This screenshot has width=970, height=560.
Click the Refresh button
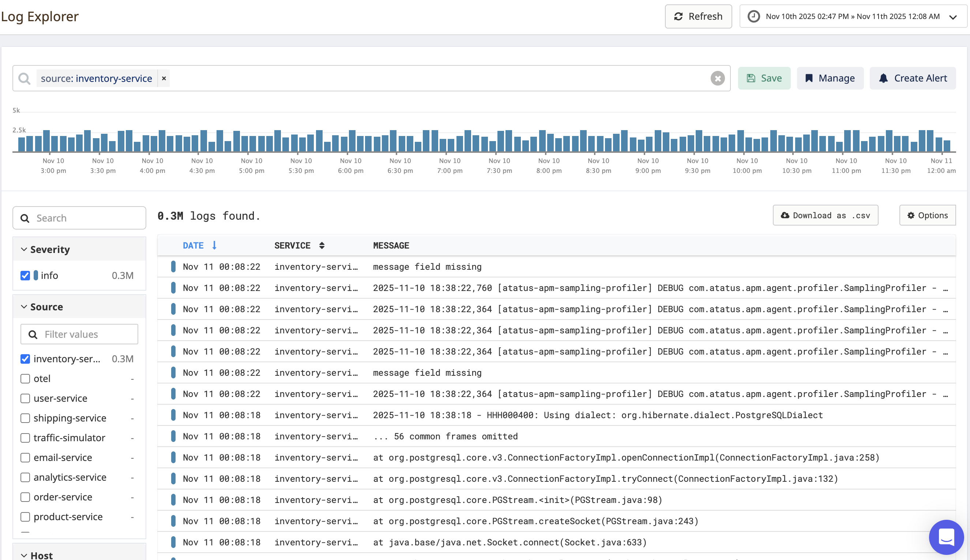698,16
